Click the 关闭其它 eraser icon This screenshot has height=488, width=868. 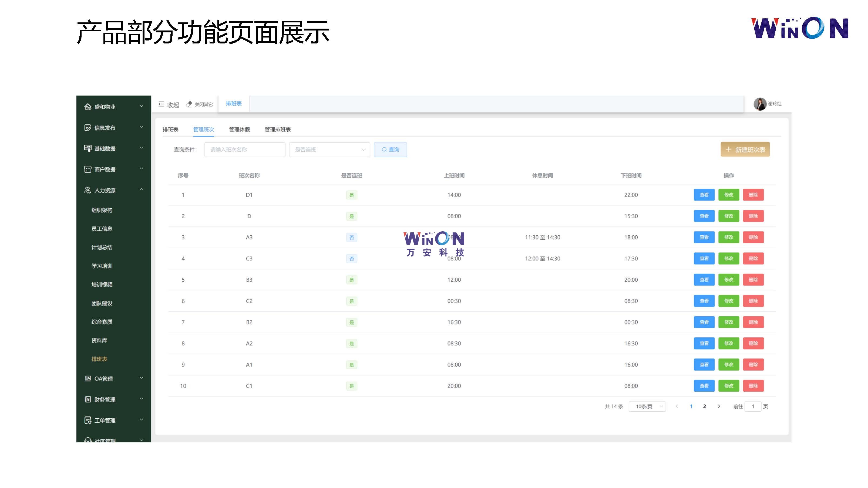point(189,104)
